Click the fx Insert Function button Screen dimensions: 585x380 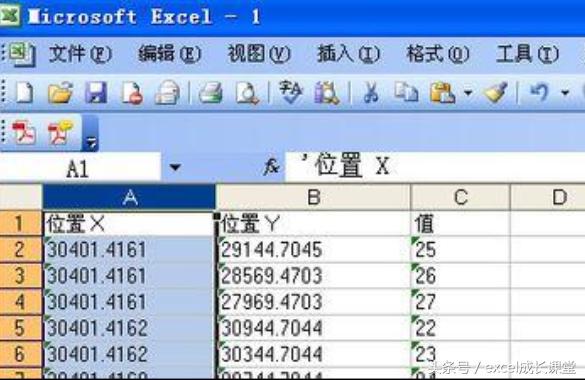click(271, 167)
